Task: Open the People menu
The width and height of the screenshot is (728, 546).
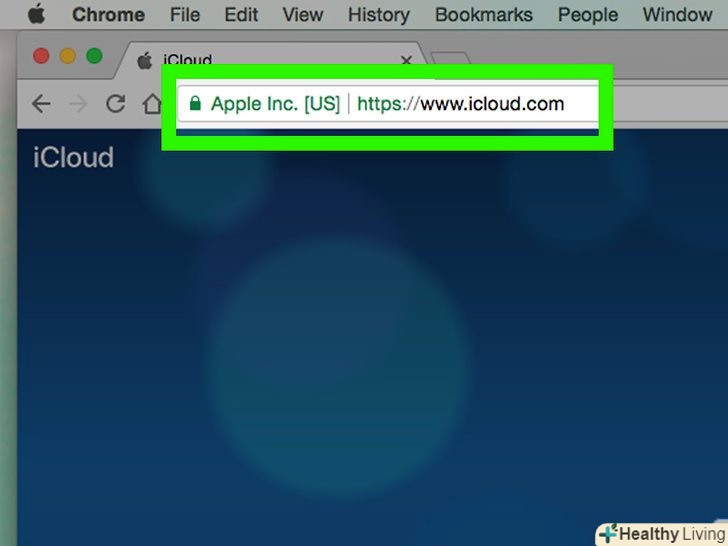Action: click(588, 15)
